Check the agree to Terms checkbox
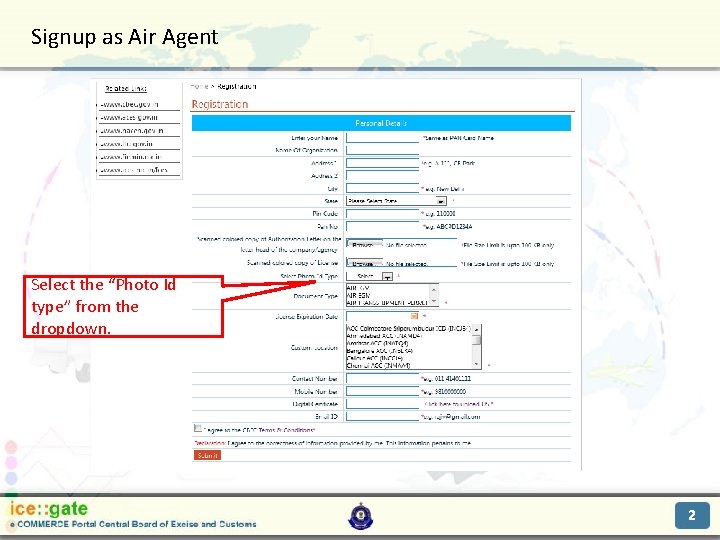This screenshot has width=720, height=540. (198, 428)
